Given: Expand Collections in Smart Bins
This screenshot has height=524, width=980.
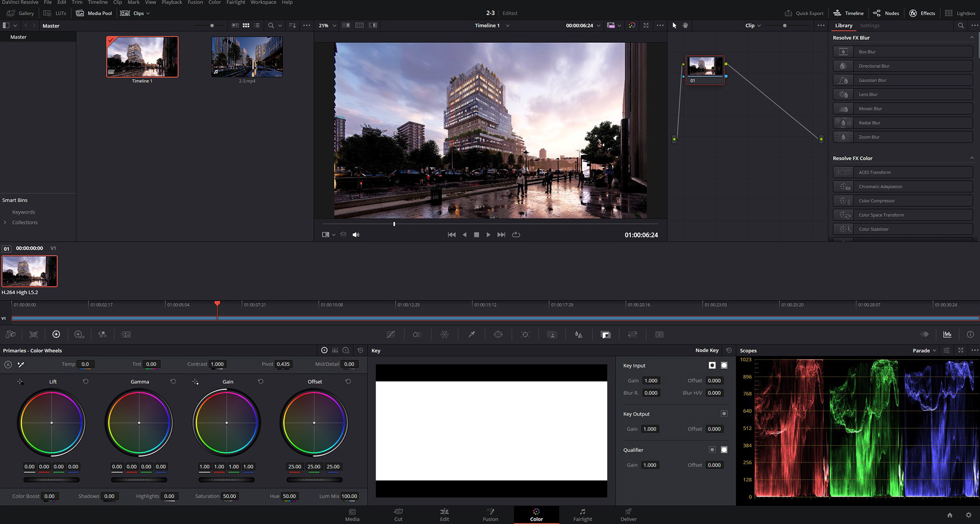Looking at the screenshot, I should pos(5,222).
